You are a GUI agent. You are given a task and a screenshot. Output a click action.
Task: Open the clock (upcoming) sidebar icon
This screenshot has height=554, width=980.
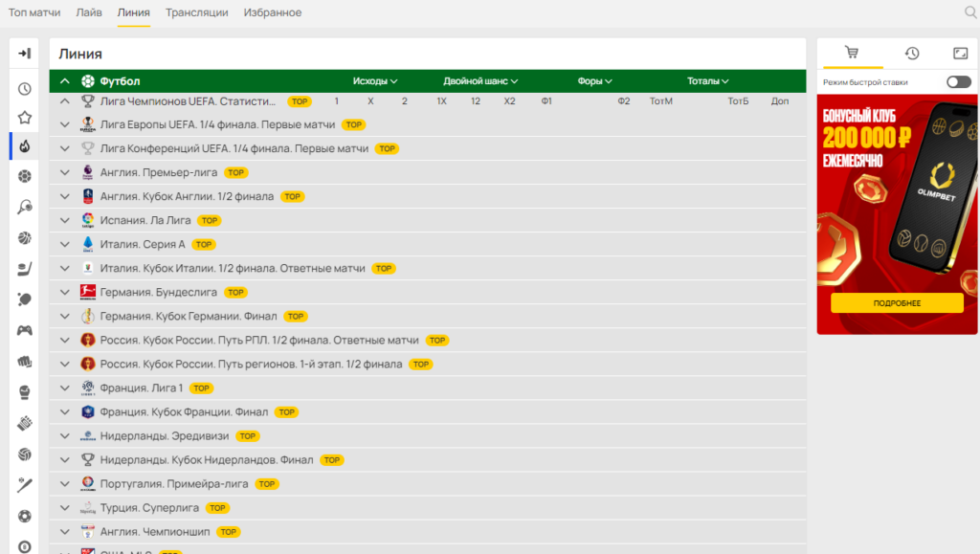click(24, 89)
